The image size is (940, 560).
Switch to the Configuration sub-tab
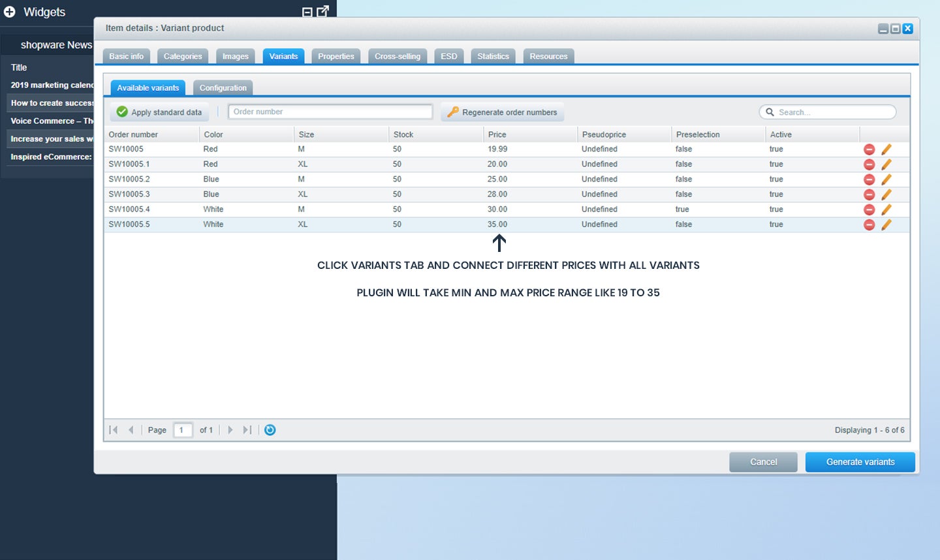click(223, 88)
